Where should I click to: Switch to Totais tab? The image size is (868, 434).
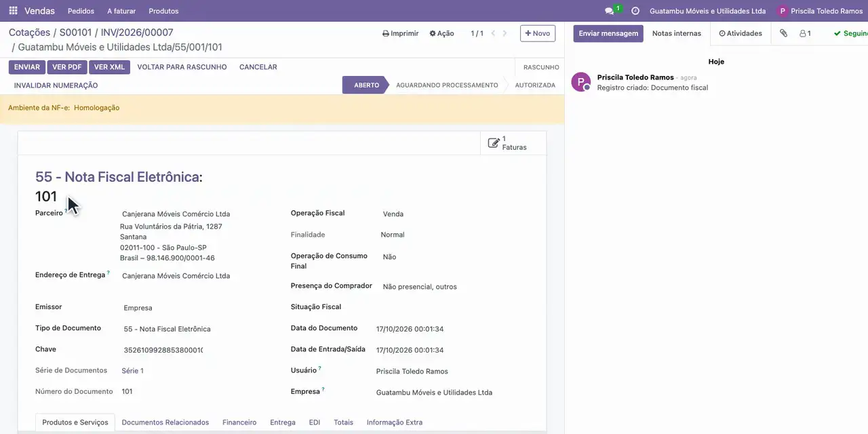click(x=343, y=422)
